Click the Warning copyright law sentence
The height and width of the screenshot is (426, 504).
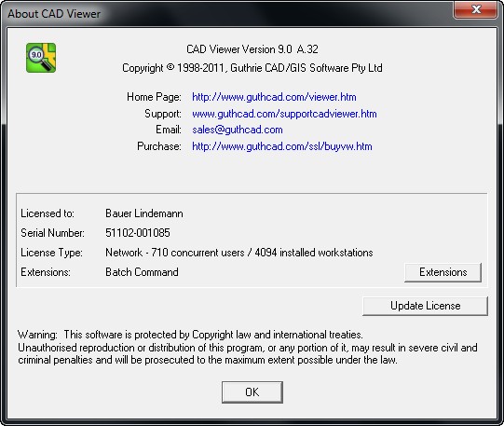coord(190,335)
